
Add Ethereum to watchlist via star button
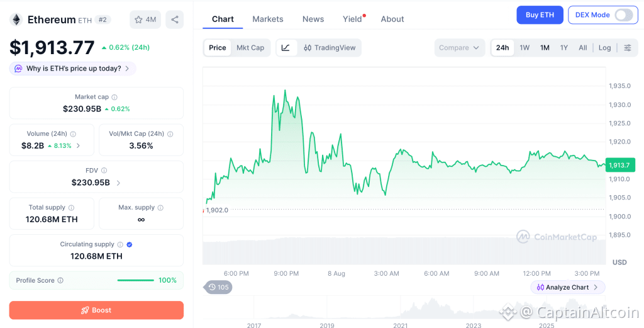tap(145, 20)
